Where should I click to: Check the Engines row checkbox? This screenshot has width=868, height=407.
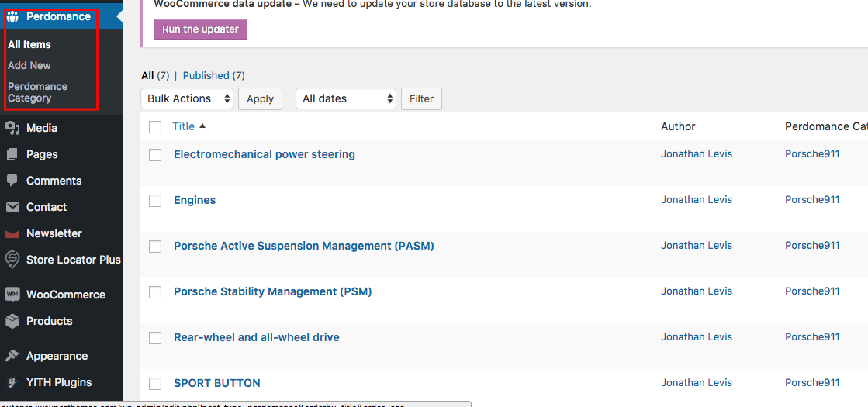tap(155, 201)
